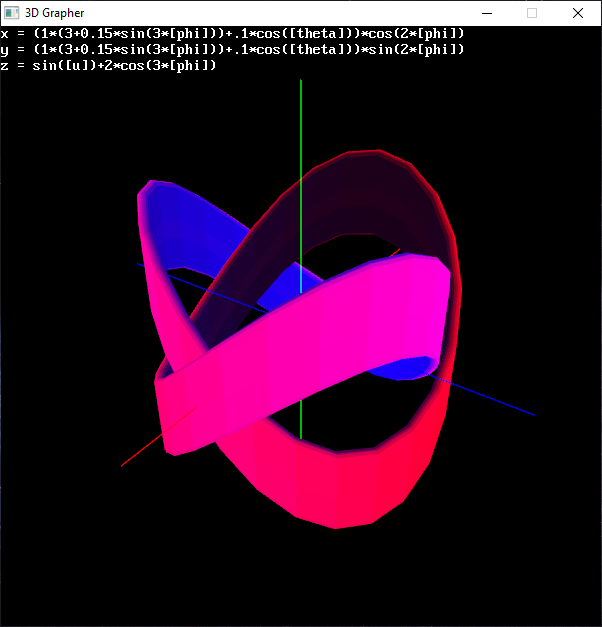Select the z equation line
The width and height of the screenshot is (602, 627).
[108, 65]
